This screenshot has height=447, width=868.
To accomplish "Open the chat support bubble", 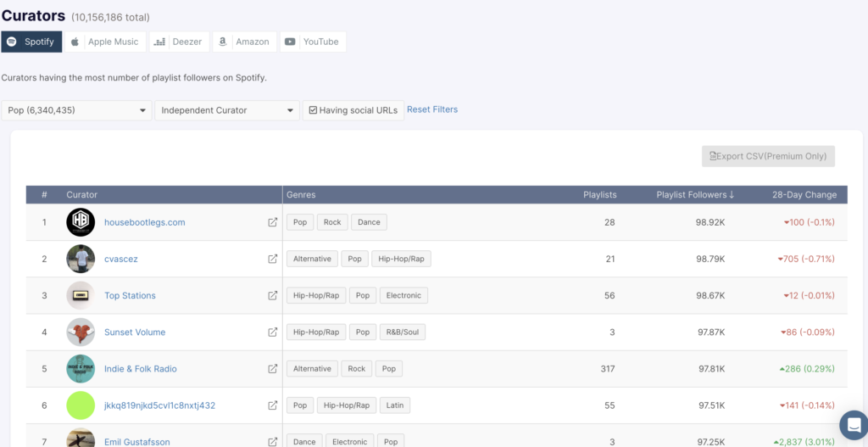I will (x=854, y=425).
